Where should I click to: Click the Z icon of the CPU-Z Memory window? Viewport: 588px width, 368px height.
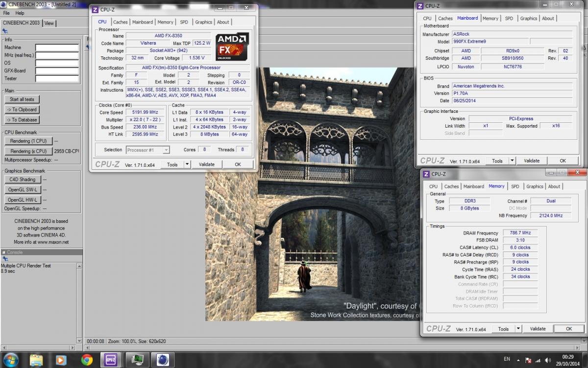426,174
